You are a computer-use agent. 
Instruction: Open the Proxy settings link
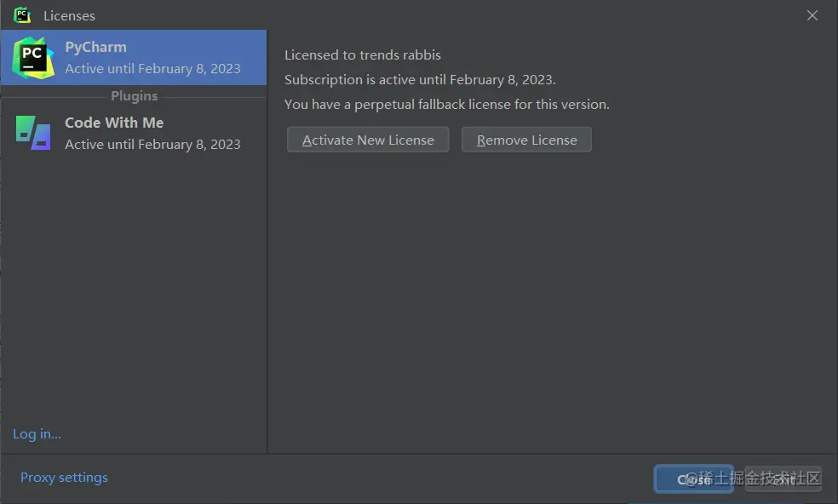click(64, 478)
